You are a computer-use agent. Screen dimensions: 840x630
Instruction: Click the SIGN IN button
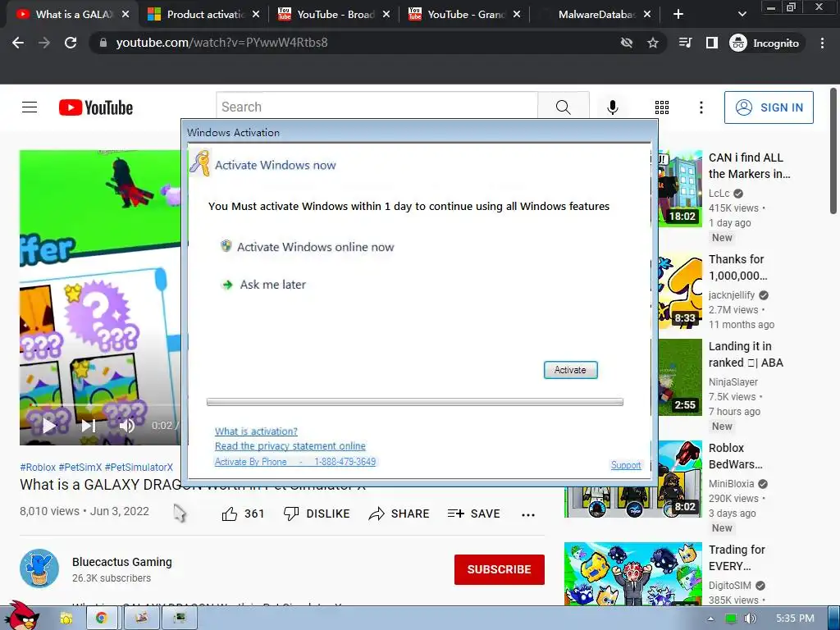(x=769, y=107)
